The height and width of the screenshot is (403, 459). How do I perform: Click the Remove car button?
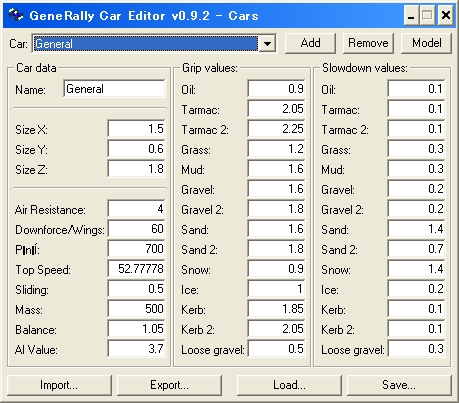368,43
